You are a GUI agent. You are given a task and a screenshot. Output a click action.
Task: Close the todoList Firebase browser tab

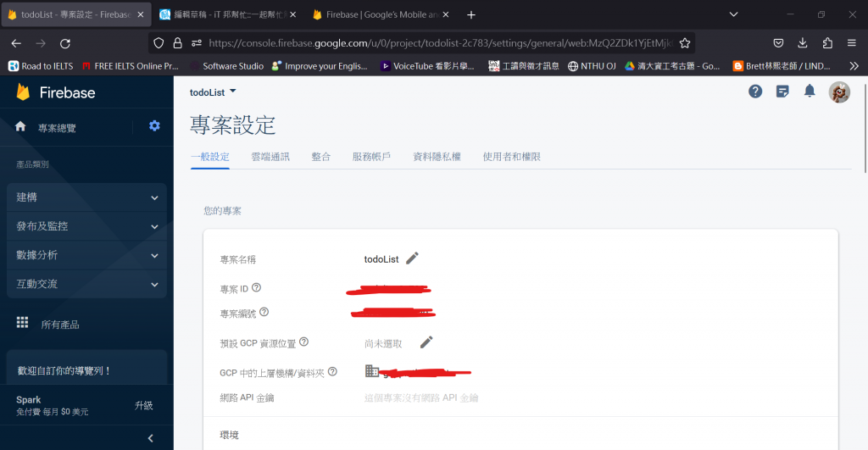click(x=141, y=15)
